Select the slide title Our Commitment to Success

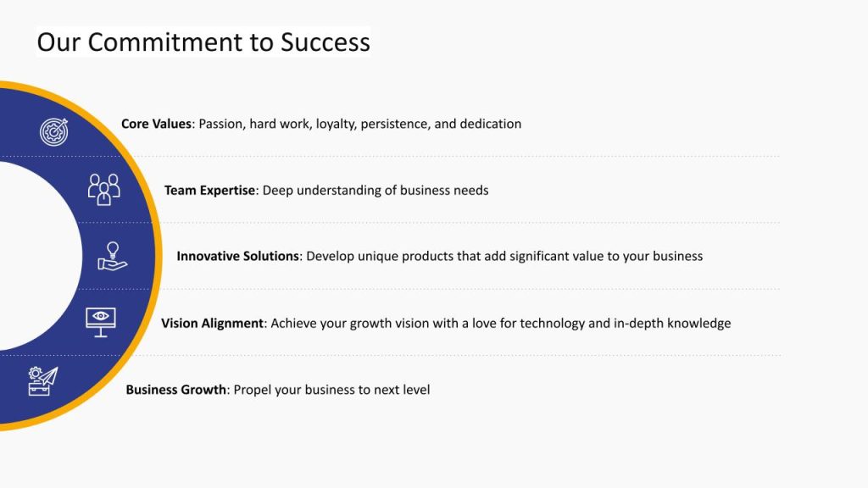(203, 42)
